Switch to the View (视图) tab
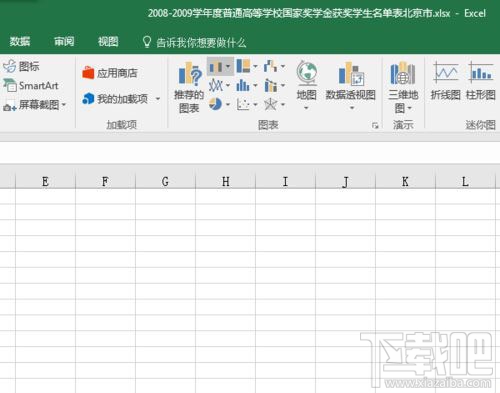This screenshot has width=500, height=393. [x=108, y=41]
